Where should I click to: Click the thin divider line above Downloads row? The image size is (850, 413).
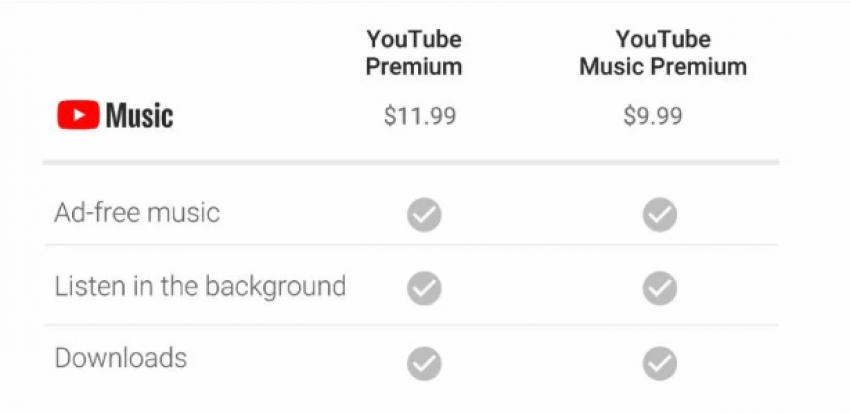tap(411, 325)
